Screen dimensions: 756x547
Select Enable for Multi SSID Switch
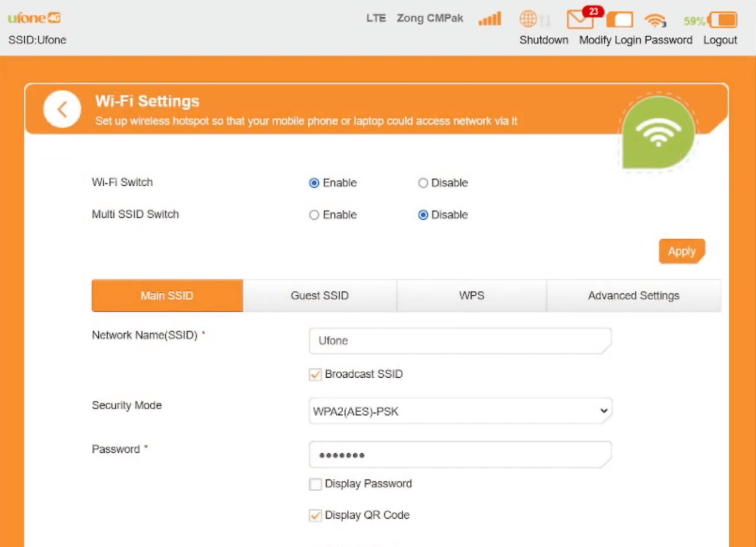tap(314, 215)
